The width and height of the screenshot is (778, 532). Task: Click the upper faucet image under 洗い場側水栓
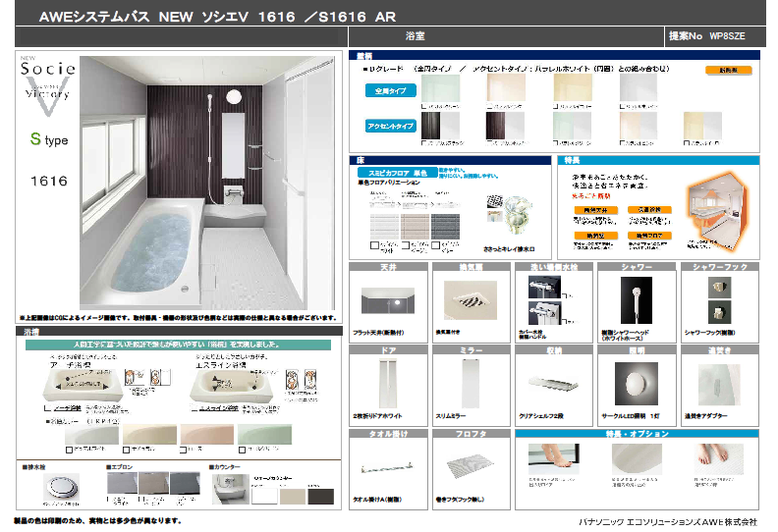pos(544,286)
